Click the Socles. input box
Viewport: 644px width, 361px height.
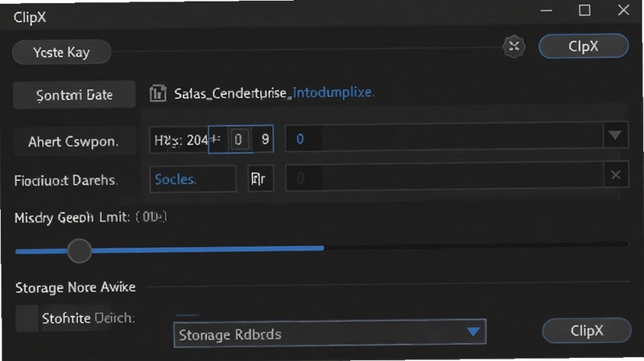[193, 178]
